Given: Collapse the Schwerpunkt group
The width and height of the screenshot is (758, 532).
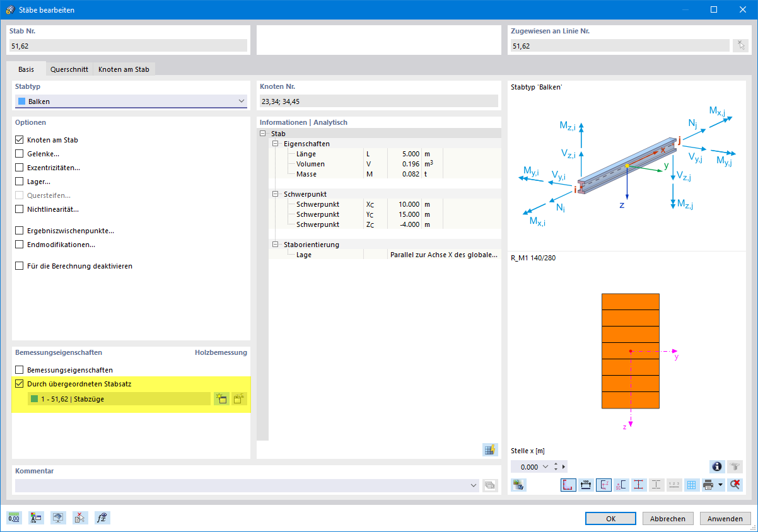Looking at the screenshot, I should [x=275, y=194].
